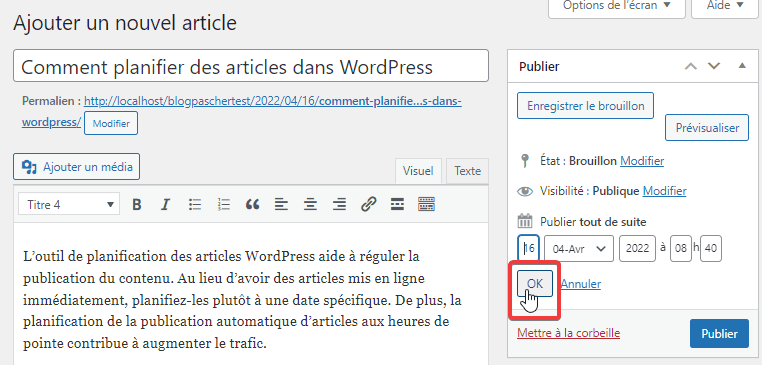This screenshot has height=365, width=762.
Task: Toggle bold formatting in editor toolbar
Action: (x=137, y=205)
